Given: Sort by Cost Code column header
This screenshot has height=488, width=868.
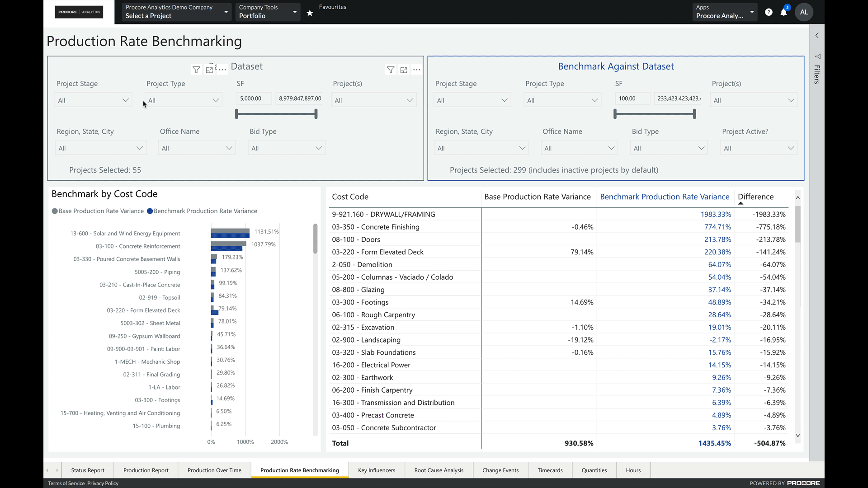Looking at the screenshot, I should point(350,197).
